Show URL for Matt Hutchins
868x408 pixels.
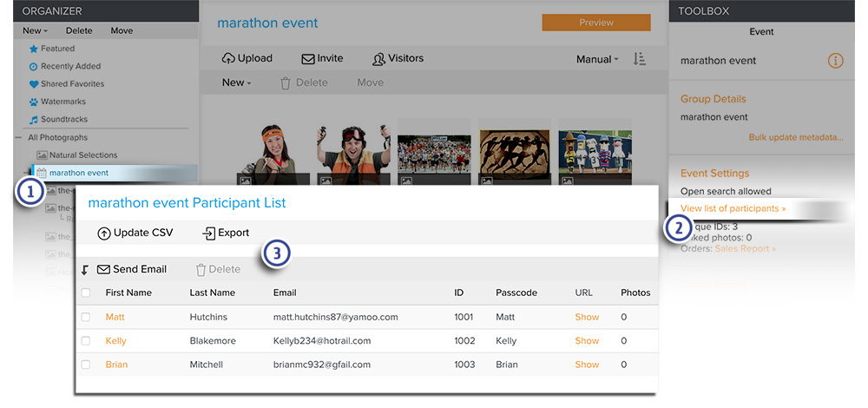pyautogui.click(x=587, y=317)
